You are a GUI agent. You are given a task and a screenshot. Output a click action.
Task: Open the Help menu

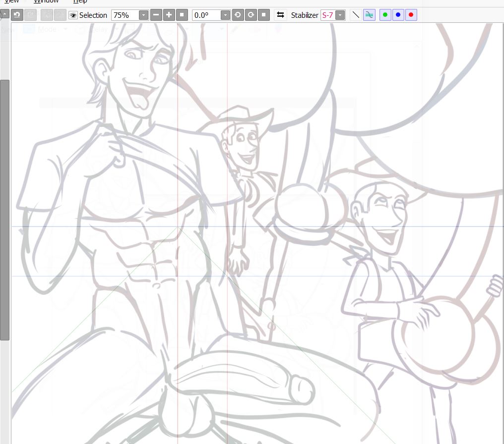(80, 2)
